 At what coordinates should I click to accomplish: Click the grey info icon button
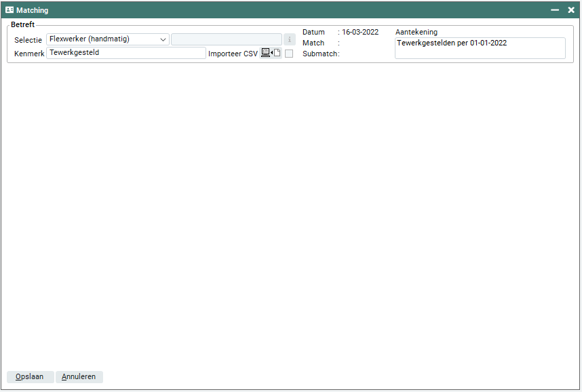pos(289,39)
